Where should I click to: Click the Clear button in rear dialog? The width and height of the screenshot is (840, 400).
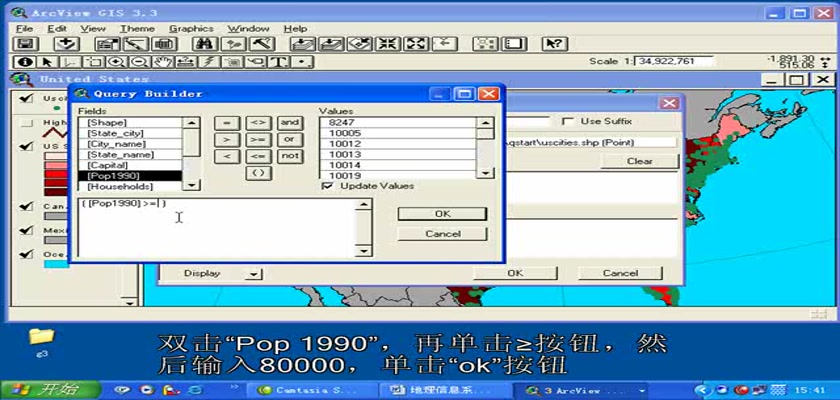coord(640,161)
